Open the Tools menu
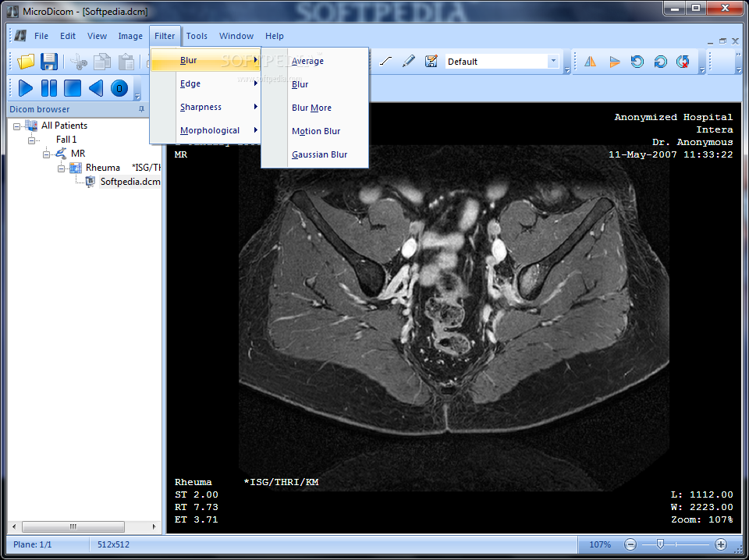Screen dimensions: 749x560 tap(197, 36)
